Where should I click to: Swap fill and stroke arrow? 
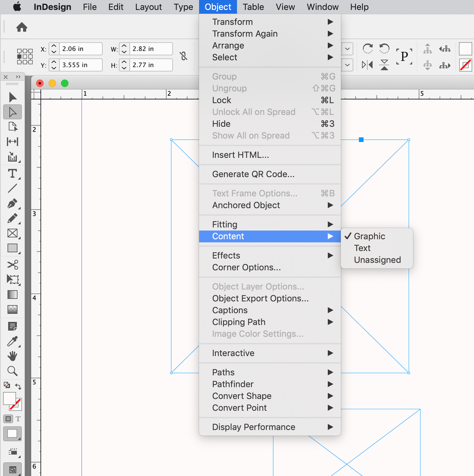18,386
